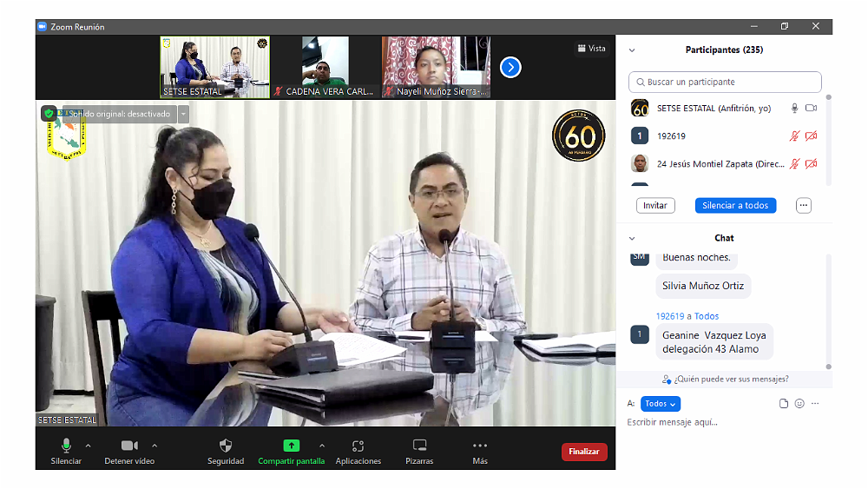Collapse the Participantes panel chevron

tap(632, 50)
